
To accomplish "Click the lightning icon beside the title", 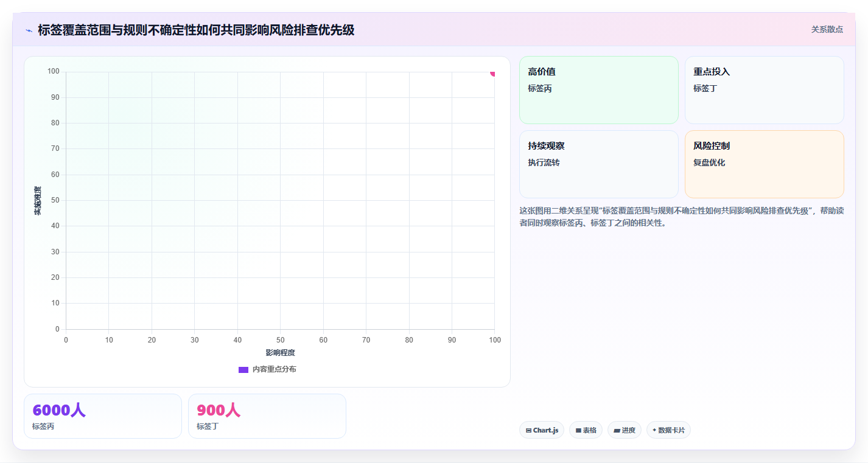I will click(29, 30).
